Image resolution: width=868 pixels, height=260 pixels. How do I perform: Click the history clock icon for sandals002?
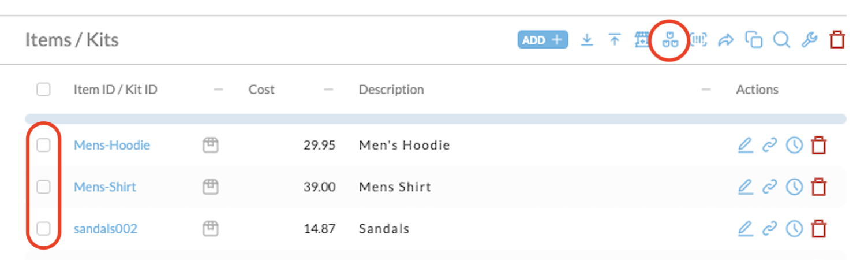pyautogui.click(x=794, y=229)
